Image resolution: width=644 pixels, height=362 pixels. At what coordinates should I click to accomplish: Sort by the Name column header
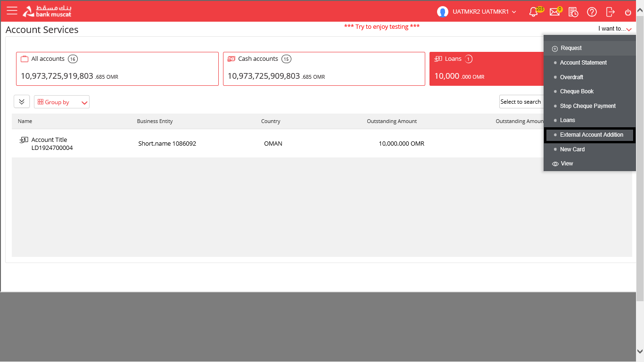click(x=25, y=121)
